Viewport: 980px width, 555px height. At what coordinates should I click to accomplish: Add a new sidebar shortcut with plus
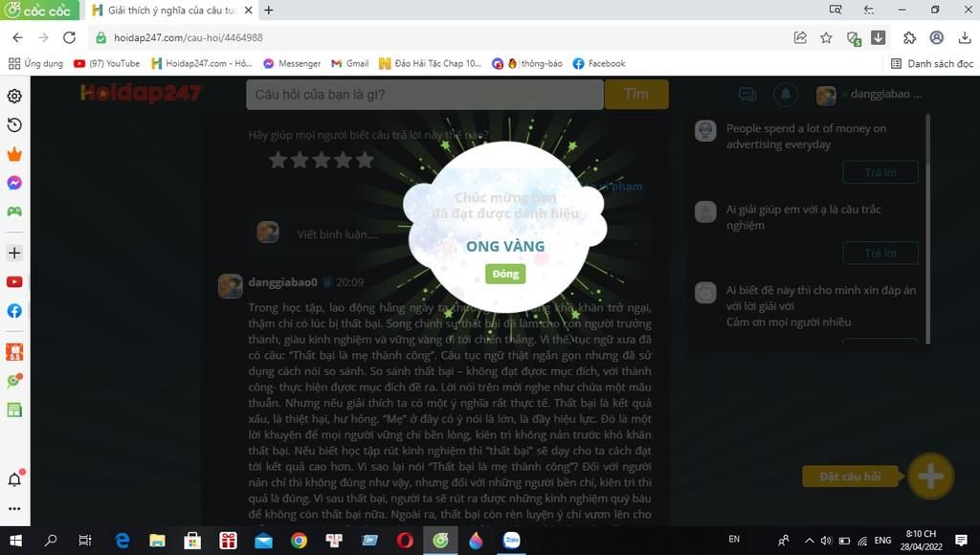(14, 253)
